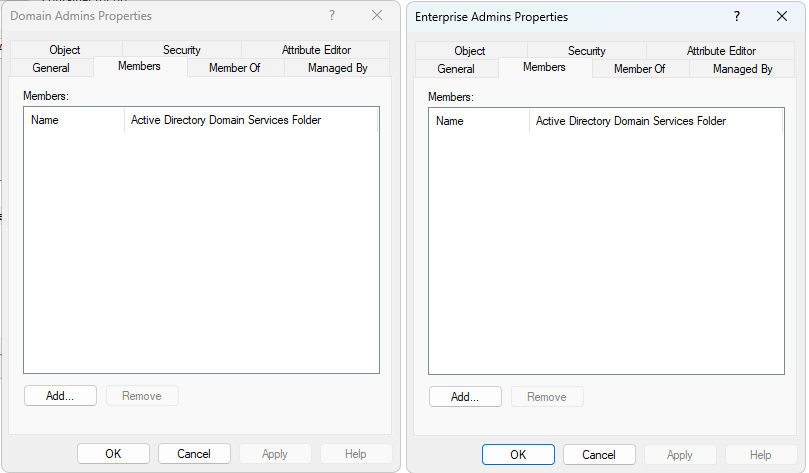Click Add in Enterprise Admins dialog
Viewport: 809px width, 473px height.
pos(465,397)
